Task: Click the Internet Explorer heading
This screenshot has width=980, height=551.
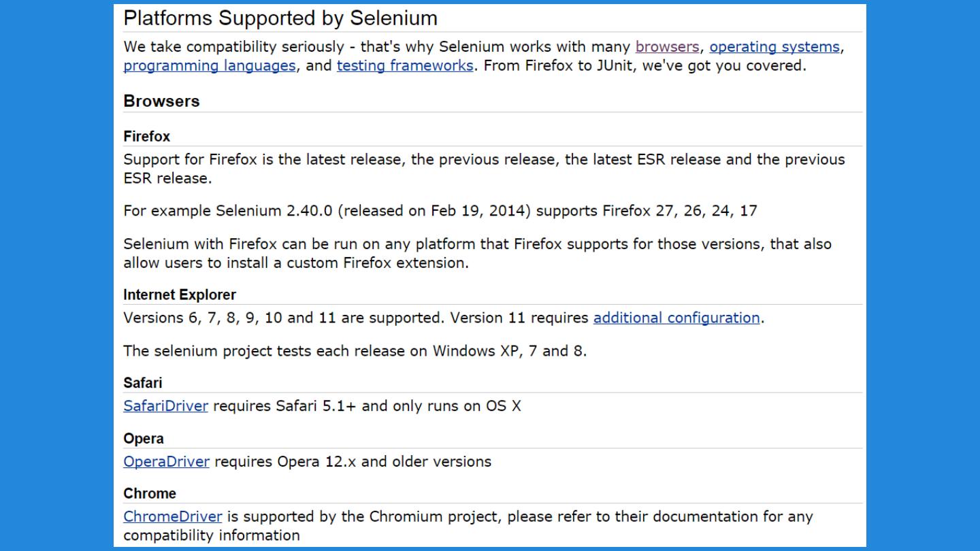Action: tap(180, 295)
